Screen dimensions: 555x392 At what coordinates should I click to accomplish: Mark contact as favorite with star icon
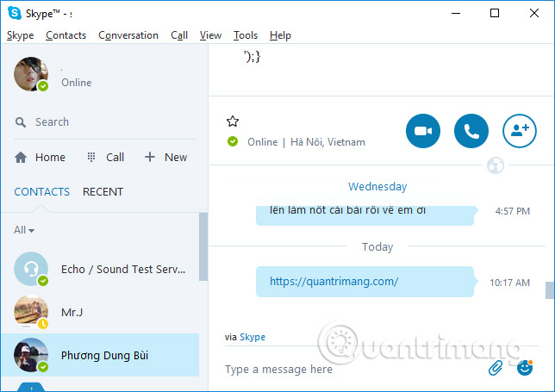(x=233, y=121)
